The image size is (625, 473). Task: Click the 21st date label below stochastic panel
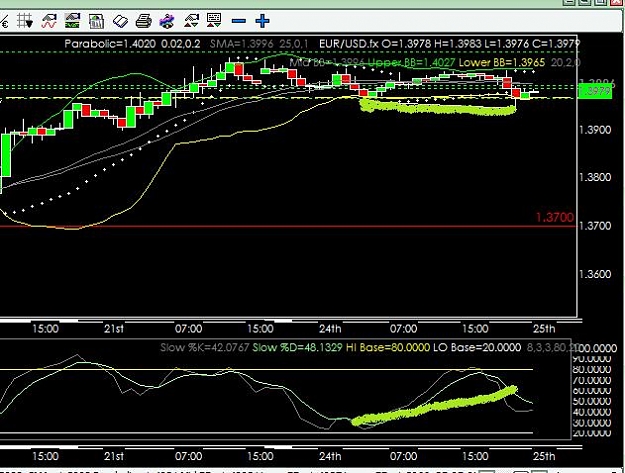click(x=114, y=456)
